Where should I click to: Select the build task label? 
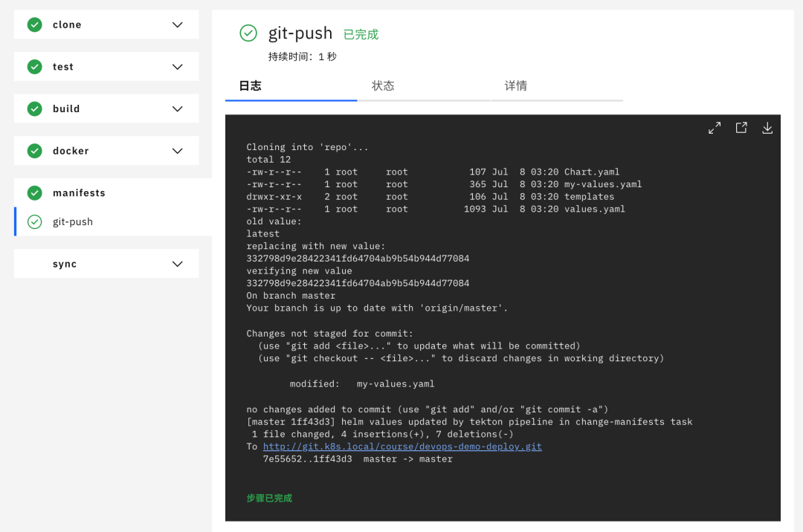pos(66,108)
